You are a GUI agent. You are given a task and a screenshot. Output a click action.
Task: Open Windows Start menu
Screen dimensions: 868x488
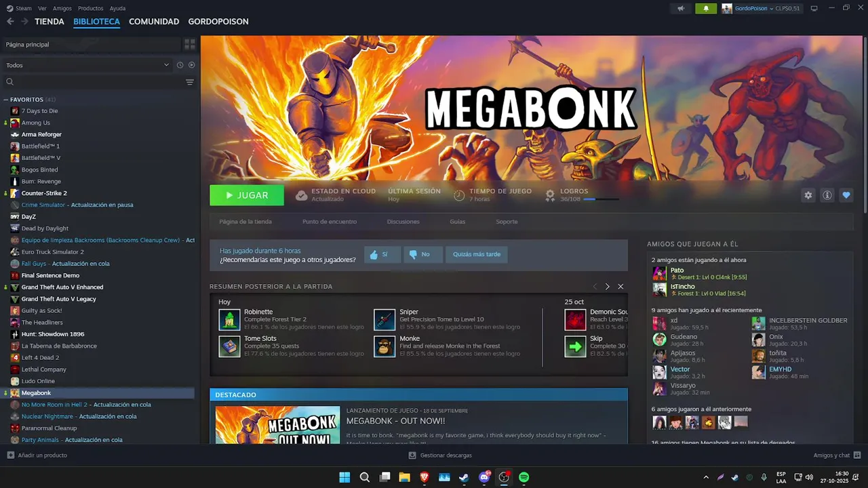pyautogui.click(x=344, y=477)
